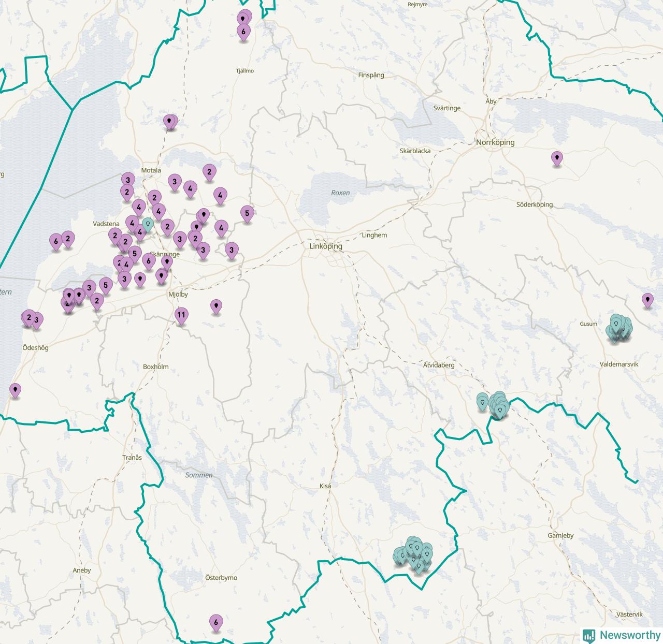Click the Gusum label
663x644 pixels.
coord(588,324)
